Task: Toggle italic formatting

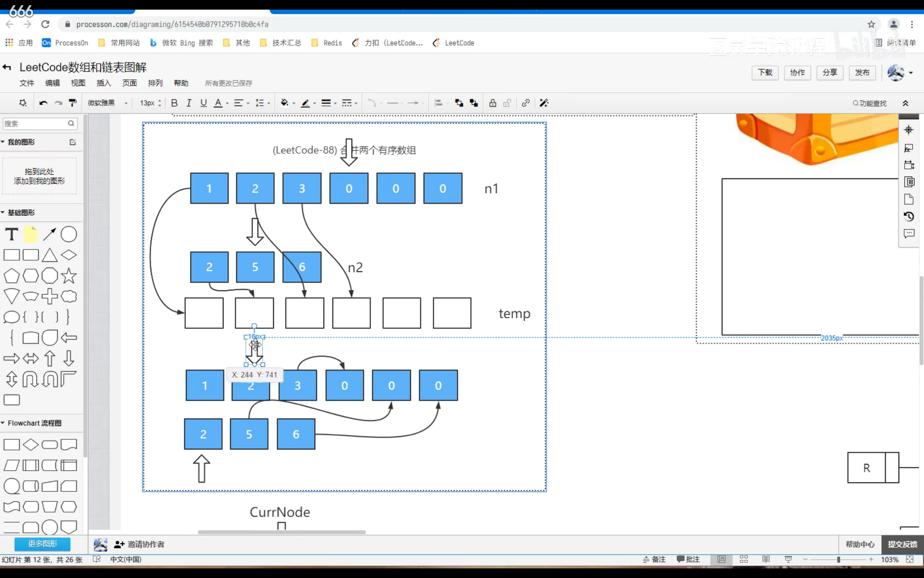Action: click(x=189, y=103)
